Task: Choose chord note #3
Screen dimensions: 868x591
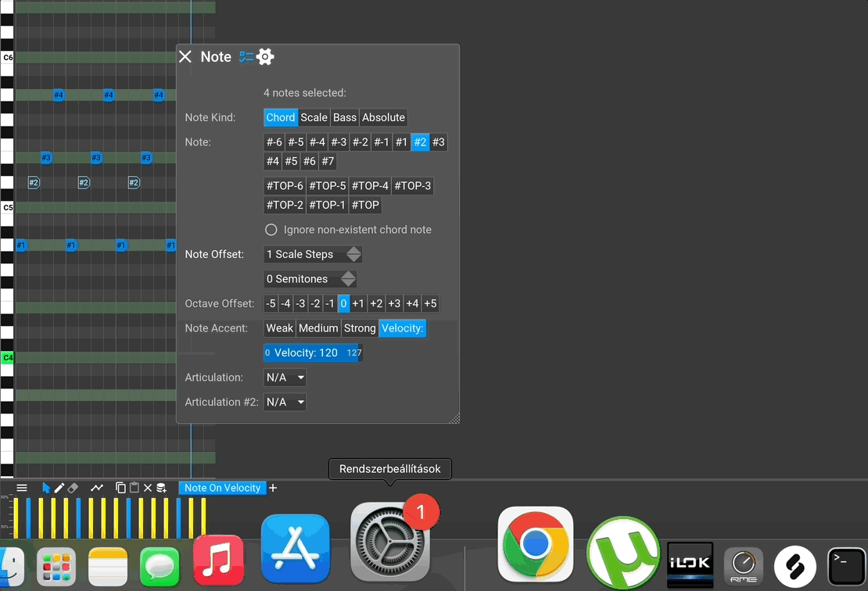Action: click(x=439, y=142)
